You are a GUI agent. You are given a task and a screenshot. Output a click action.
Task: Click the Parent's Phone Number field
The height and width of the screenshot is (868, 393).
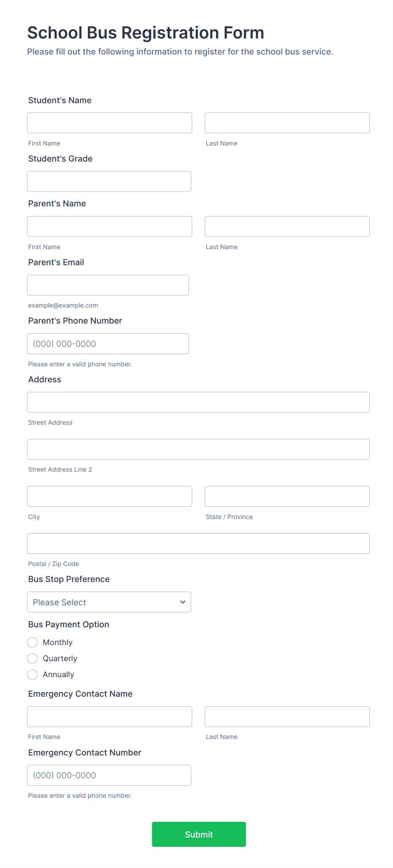click(x=108, y=343)
